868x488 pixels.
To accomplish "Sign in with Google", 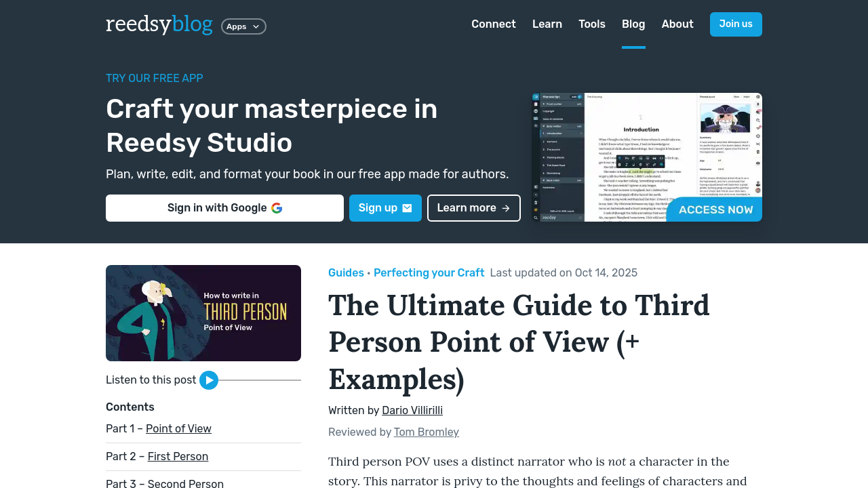I will pos(224,208).
